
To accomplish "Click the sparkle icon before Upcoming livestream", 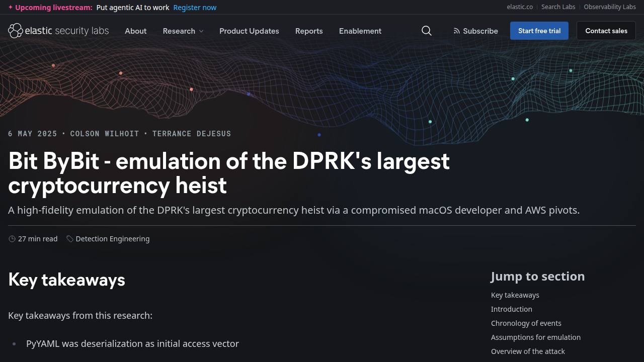I will [x=11, y=8].
